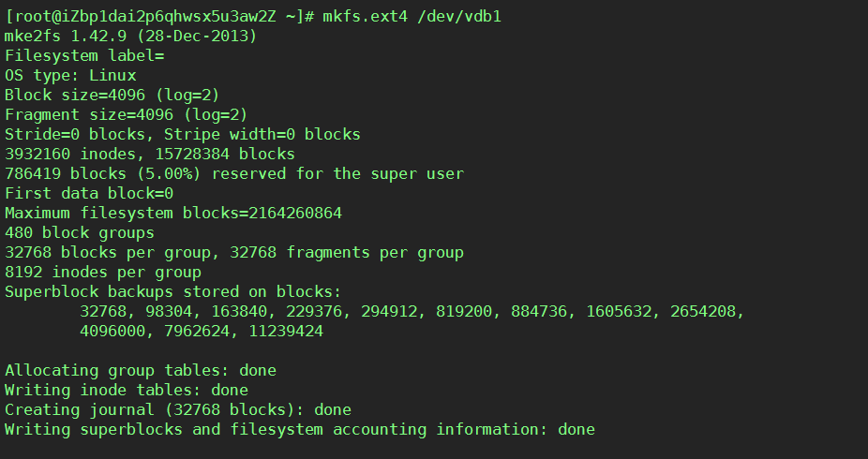This screenshot has width=868, height=459.
Task: Click the Stripe width=0 blocks text
Action: [x=262, y=134]
